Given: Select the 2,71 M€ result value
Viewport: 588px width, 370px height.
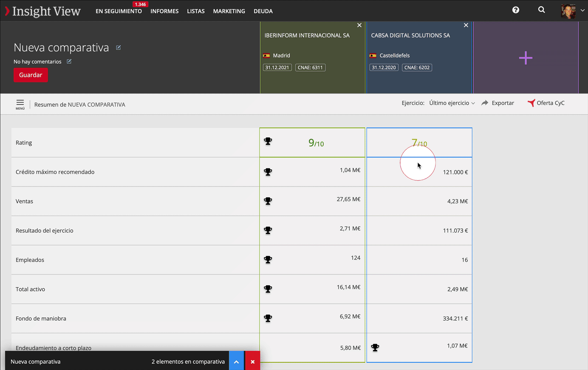Looking at the screenshot, I should pos(350,229).
